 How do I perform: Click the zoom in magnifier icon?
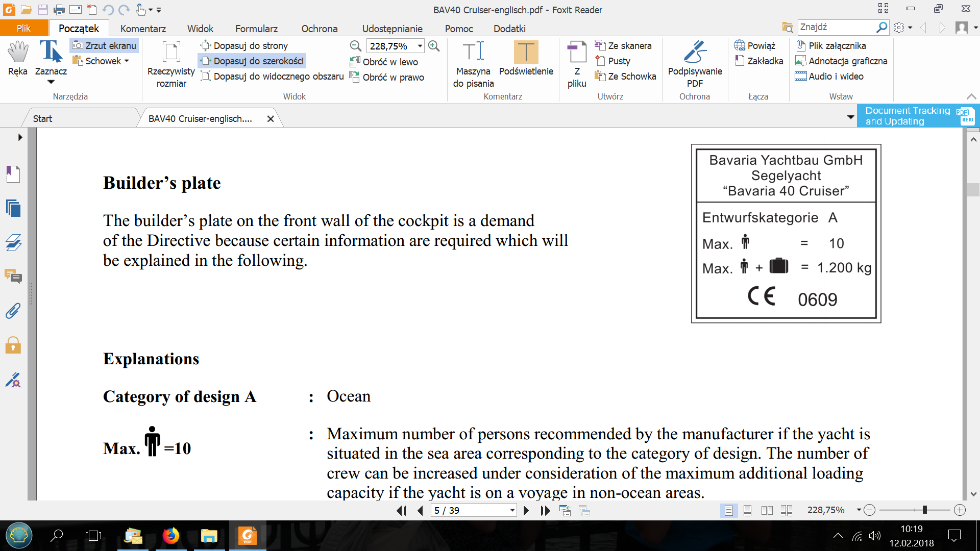(x=434, y=46)
